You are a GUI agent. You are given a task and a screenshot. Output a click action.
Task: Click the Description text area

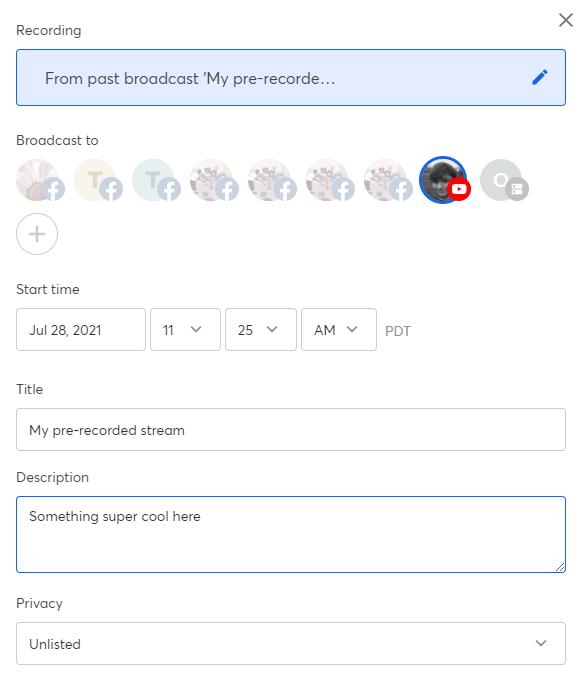291,534
